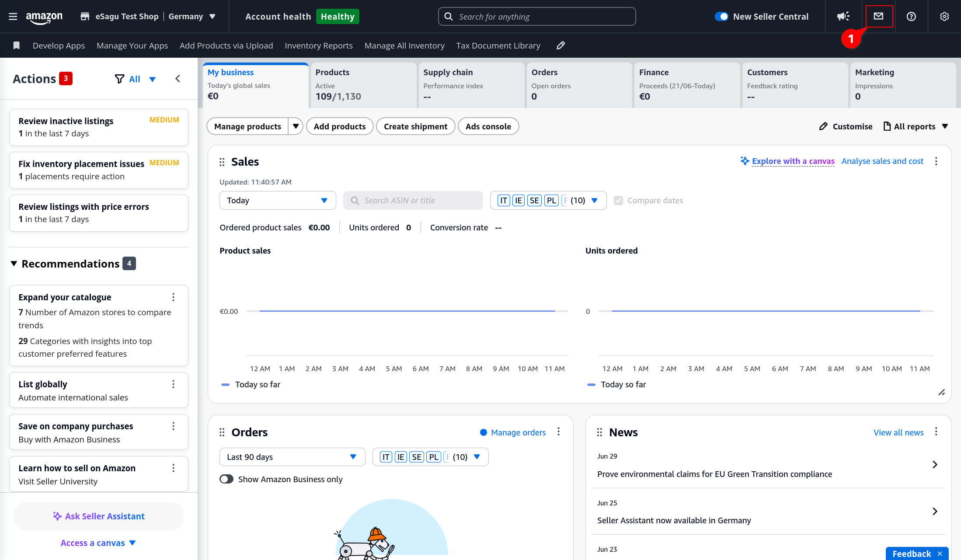Expand Access a canvas dropdown
Image resolution: width=961 pixels, height=560 pixels.
click(98, 543)
